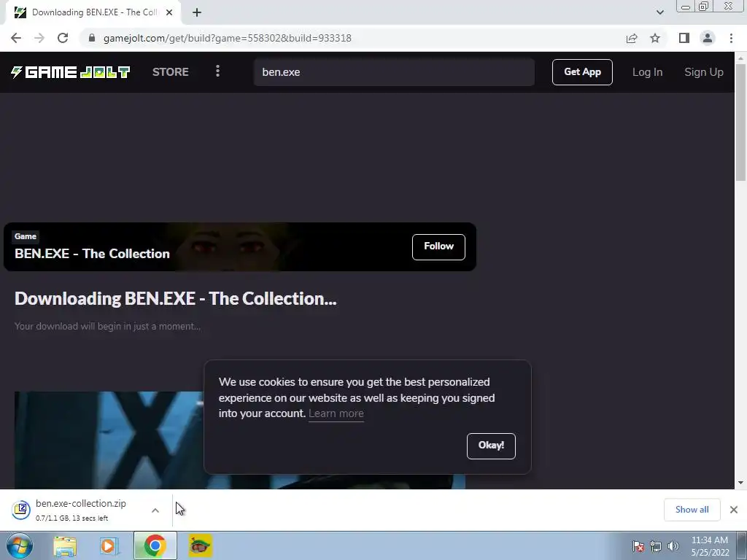Viewport: 747px width, 560px height.
Task: Bookmark this tab with the star
Action: click(655, 38)
